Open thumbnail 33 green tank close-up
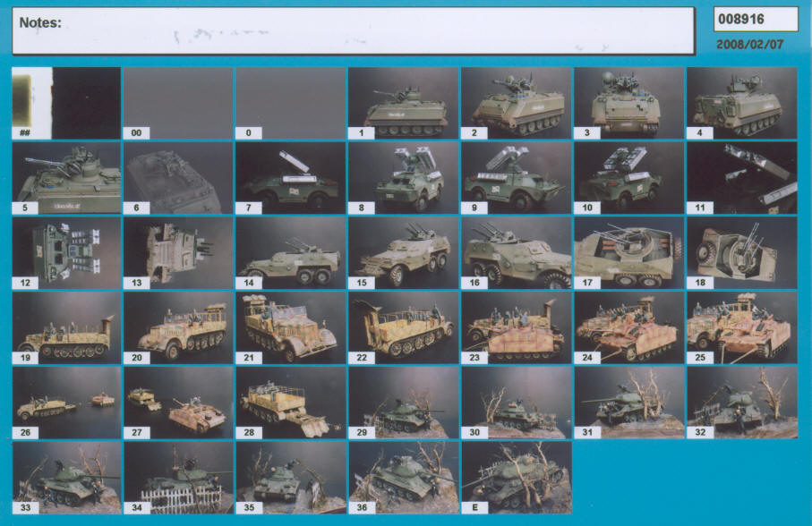 66,478
